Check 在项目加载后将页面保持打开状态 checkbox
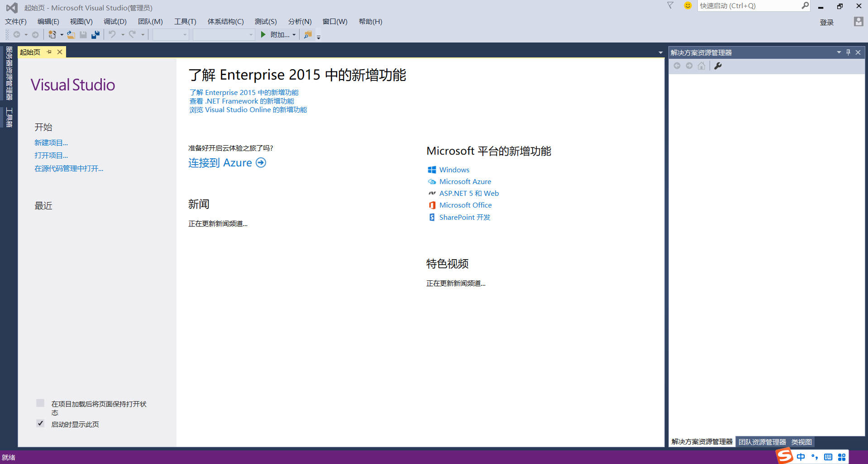 (x=40, y=403)
